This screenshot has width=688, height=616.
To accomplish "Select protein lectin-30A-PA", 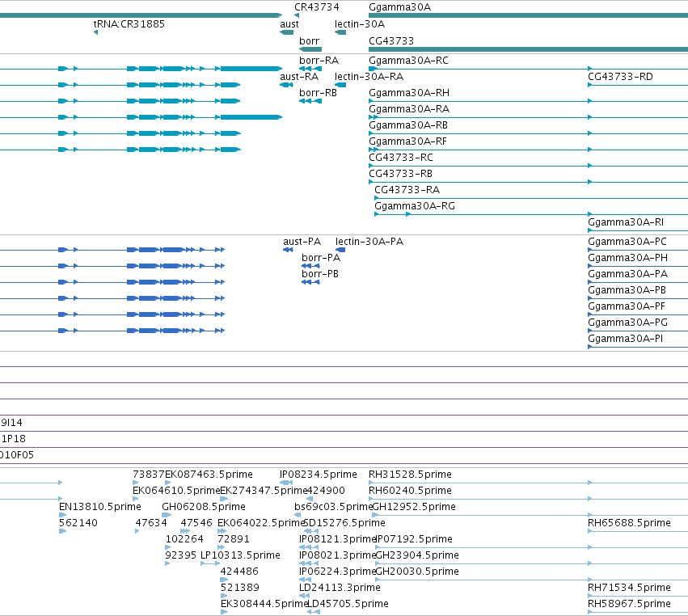I will [x=369, y=242].
